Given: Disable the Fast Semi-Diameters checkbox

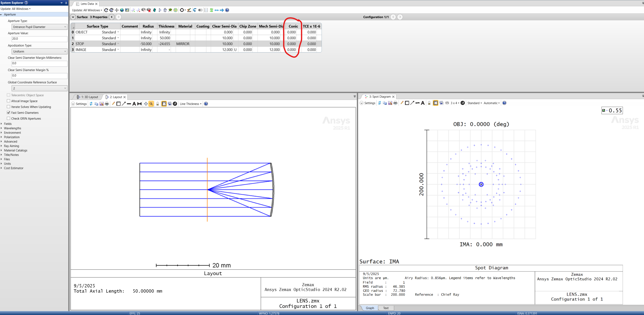Looking at the screenshot, I should click(9, 113).
